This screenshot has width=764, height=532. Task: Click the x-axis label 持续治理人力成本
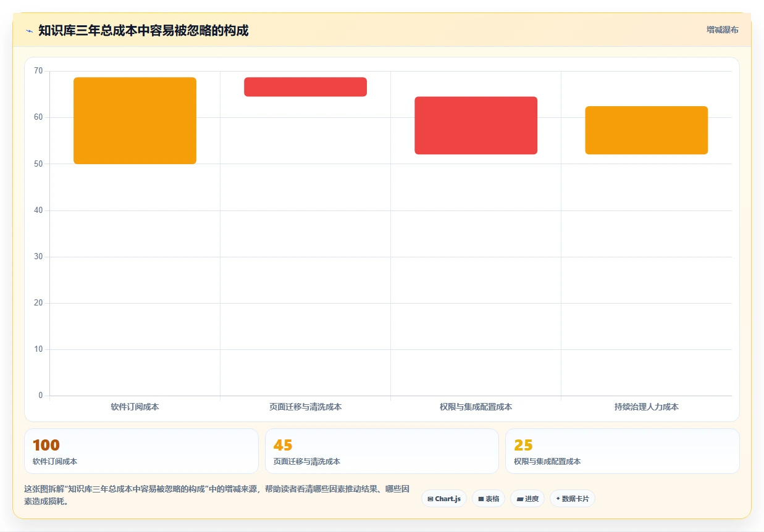(x=646, y=407)
